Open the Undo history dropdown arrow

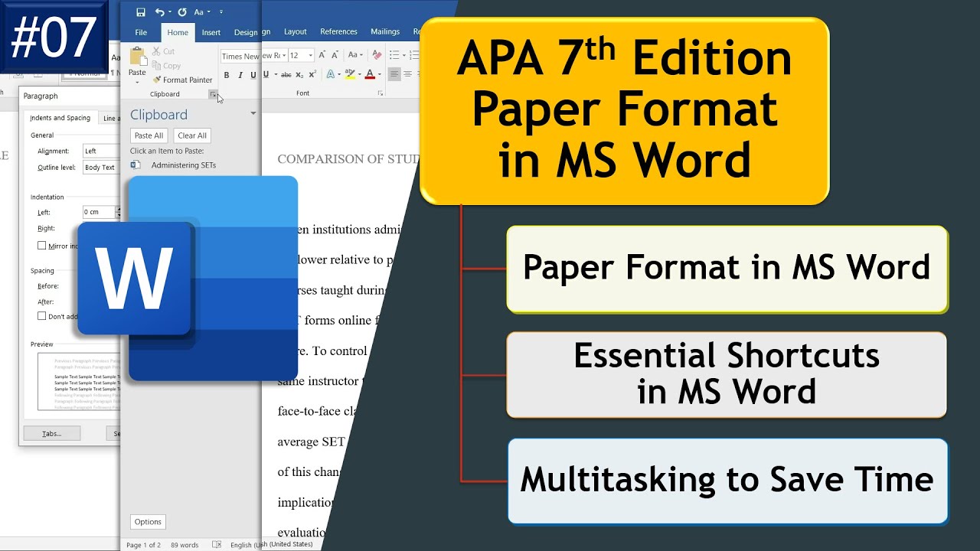(x=170, y=11)
